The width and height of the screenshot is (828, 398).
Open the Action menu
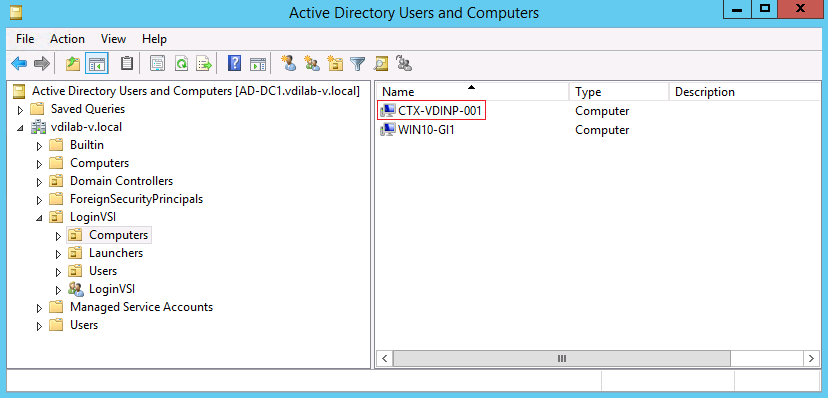pyautogui.click(x=67, y=39)
